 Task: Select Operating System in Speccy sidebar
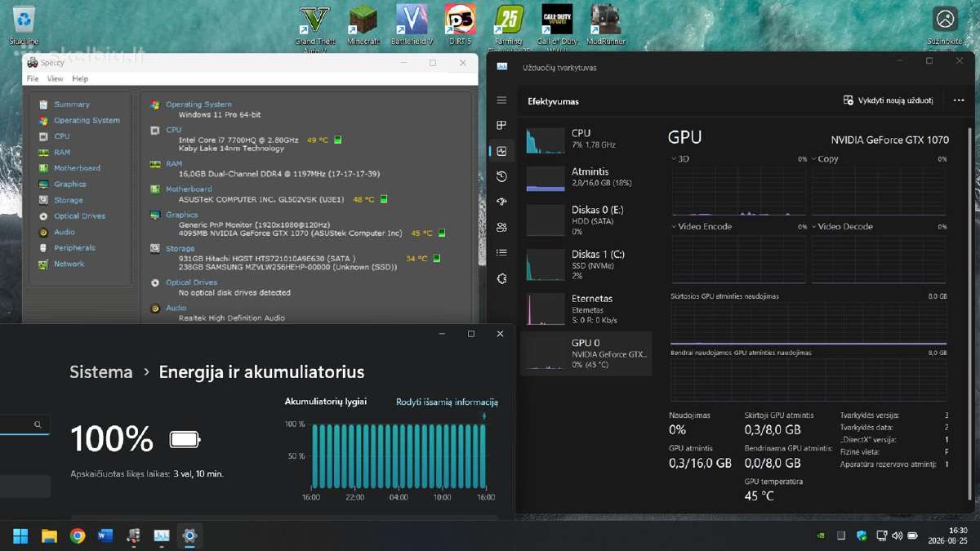tap(87, 121)
